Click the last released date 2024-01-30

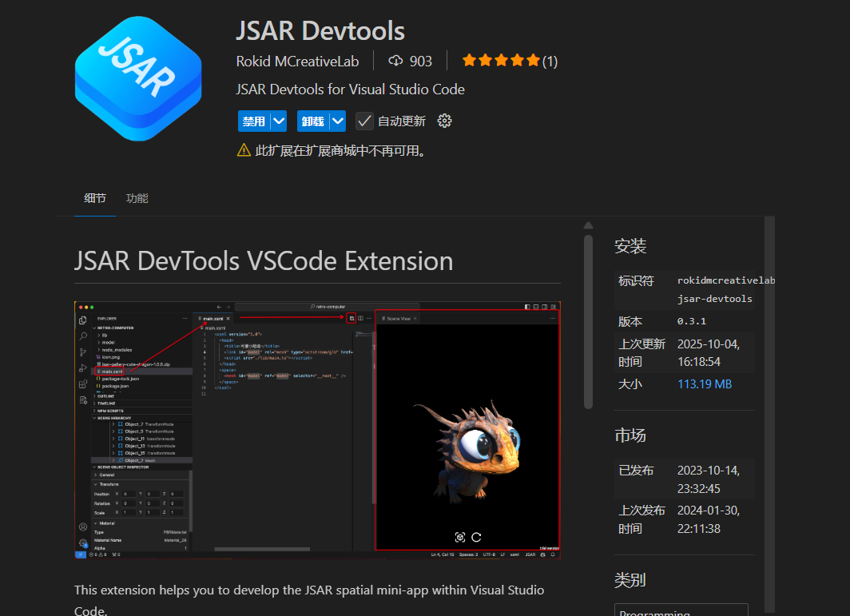[x=708, y=511]
